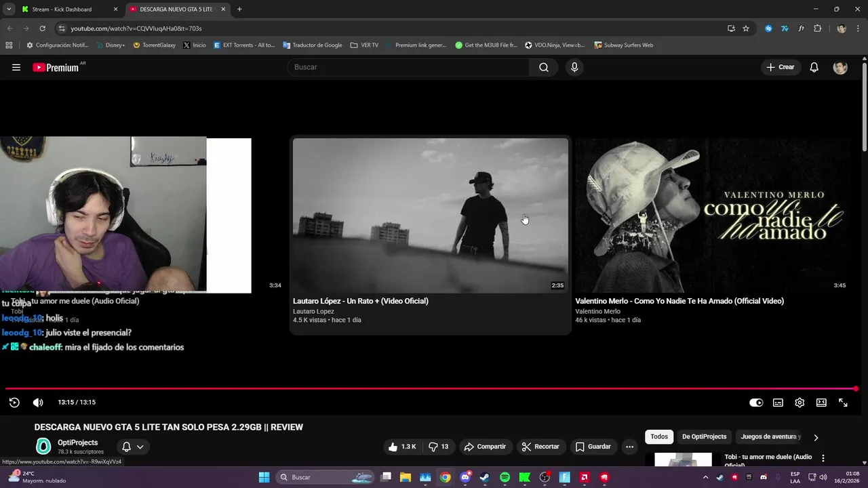
Task: Reload the current page
Action: pos(42,28)
